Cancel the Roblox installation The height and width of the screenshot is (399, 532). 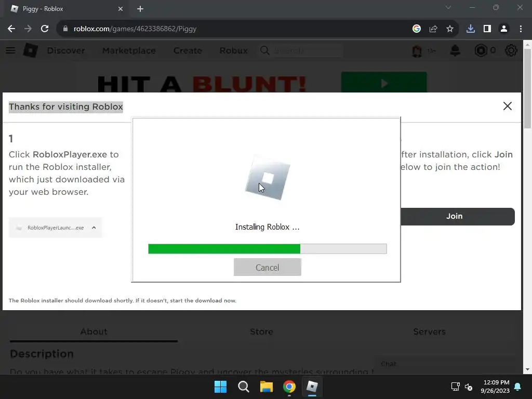(x=268, y=268)
